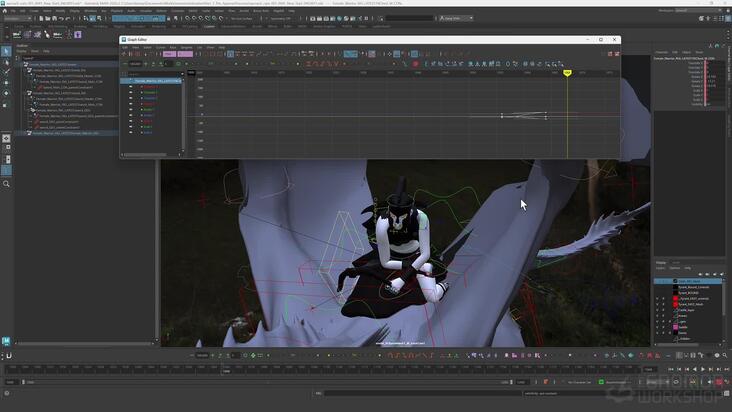
Task: Open the Workspace selector dropdown
Action: point(698,10)
